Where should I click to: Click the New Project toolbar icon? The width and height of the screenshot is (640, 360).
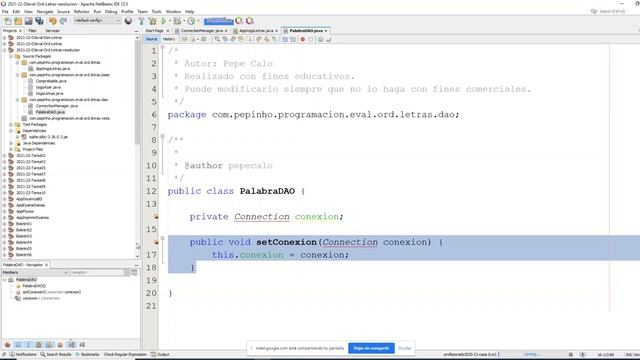click(x=18, y=21)
